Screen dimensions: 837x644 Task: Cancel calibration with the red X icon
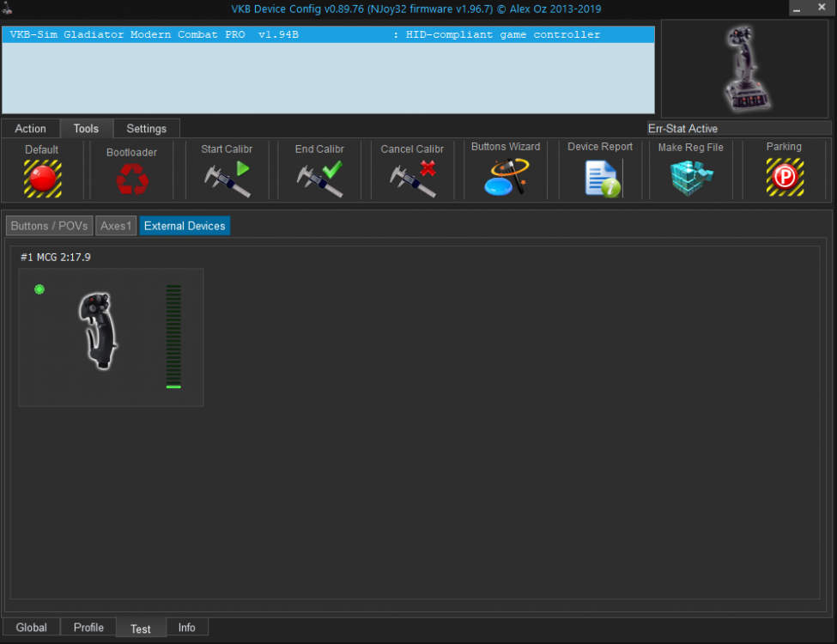tap(412, 178)
